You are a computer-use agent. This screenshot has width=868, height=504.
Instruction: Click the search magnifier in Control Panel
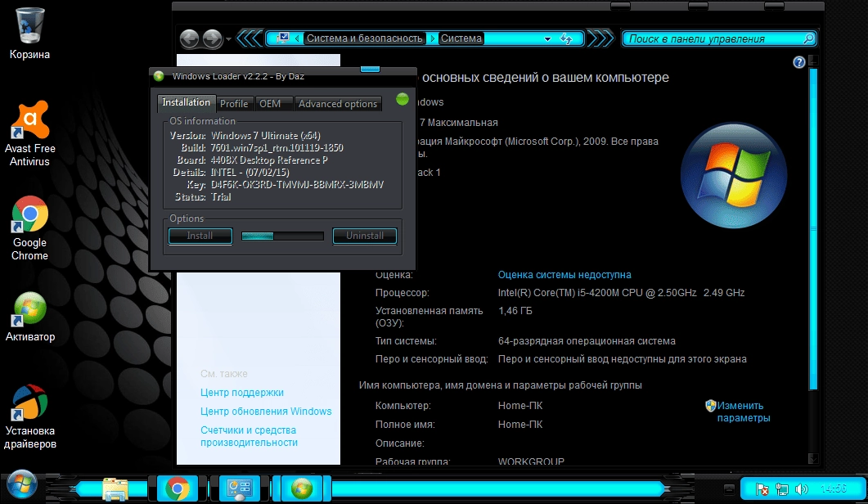(x=808, y=38)
